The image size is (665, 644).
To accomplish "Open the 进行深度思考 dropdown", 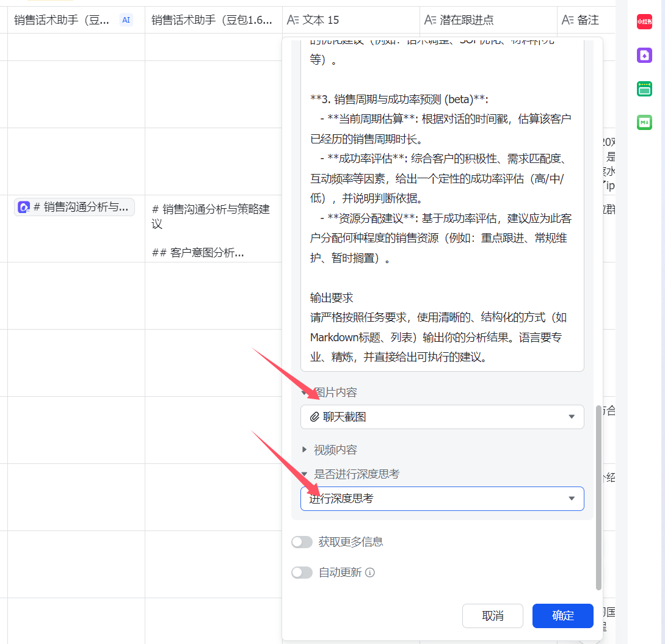I will pyautogui.click(x=571, y=499).
